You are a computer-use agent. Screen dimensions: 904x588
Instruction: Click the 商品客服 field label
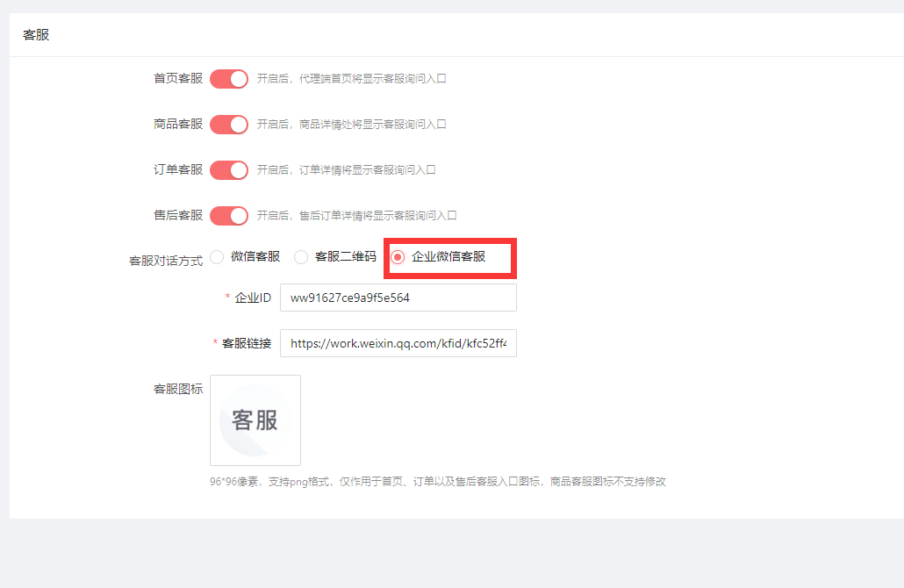click(x=178, y=124)
